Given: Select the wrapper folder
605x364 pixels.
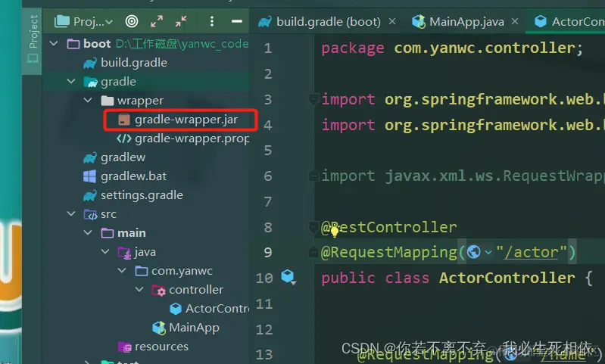Looking at the screenshot, I should point(140,101).
